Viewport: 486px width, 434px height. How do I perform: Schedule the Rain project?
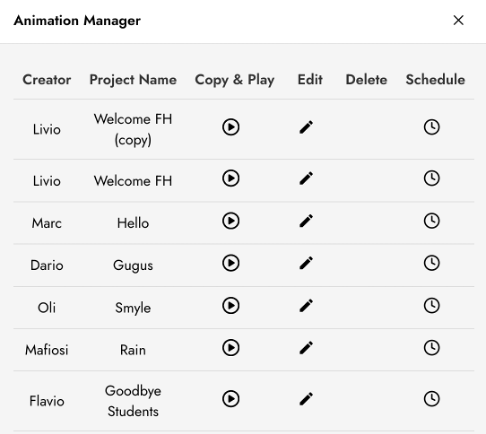pos(432,348)
